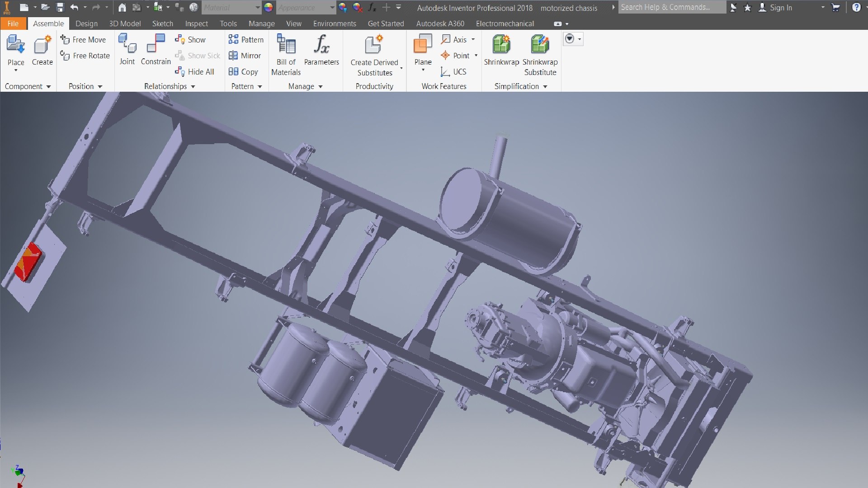
Task: Click the Create component icon
Action: point(42,45)
